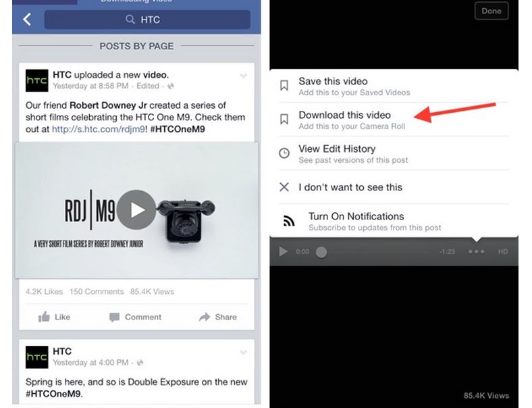Open the 4.2K Likes count

(x=44, y=292)
